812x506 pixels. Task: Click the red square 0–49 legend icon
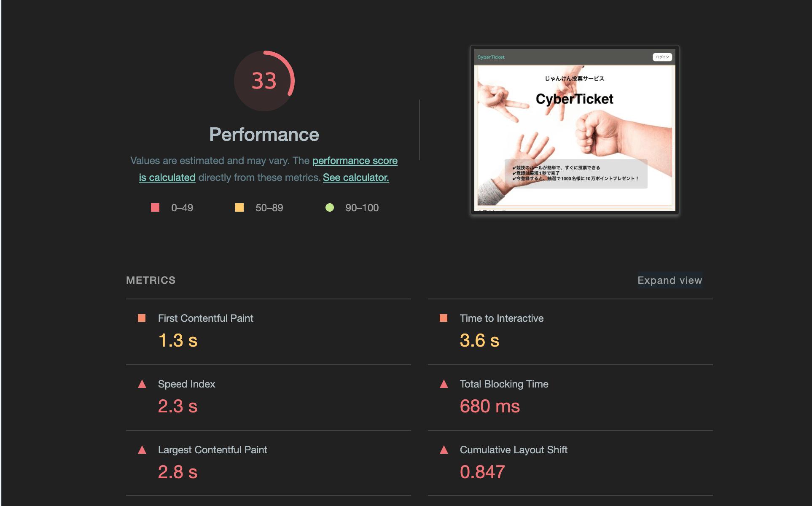pyautogui.click(x=155, y=207)
